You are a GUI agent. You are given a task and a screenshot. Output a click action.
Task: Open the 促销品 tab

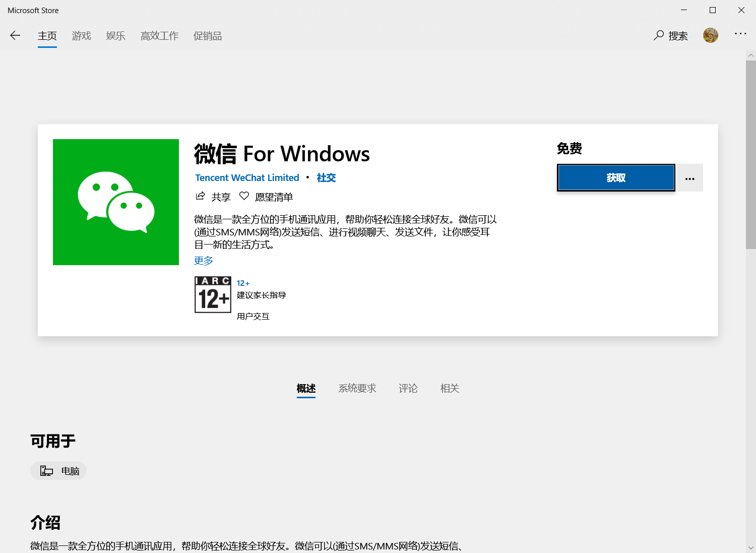208,36
